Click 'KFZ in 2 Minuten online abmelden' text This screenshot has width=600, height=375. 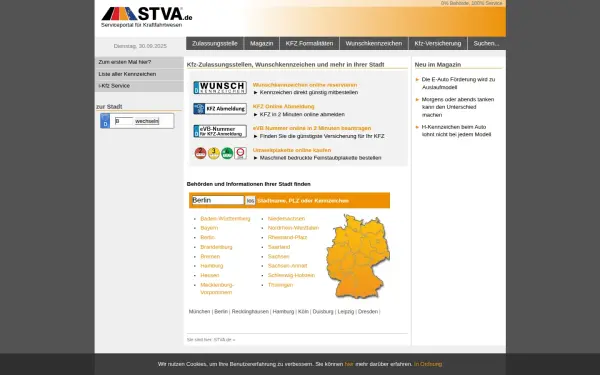point(302,114)
